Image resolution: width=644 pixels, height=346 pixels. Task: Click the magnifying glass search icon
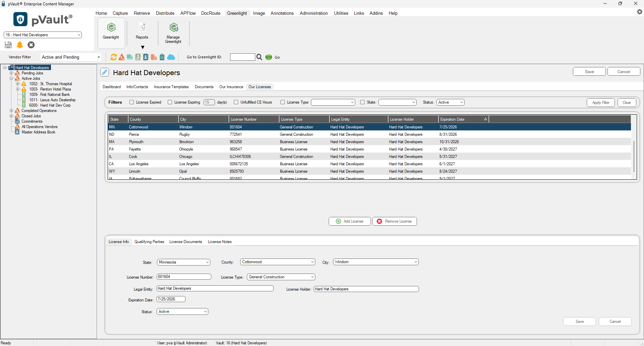(259, 57)
